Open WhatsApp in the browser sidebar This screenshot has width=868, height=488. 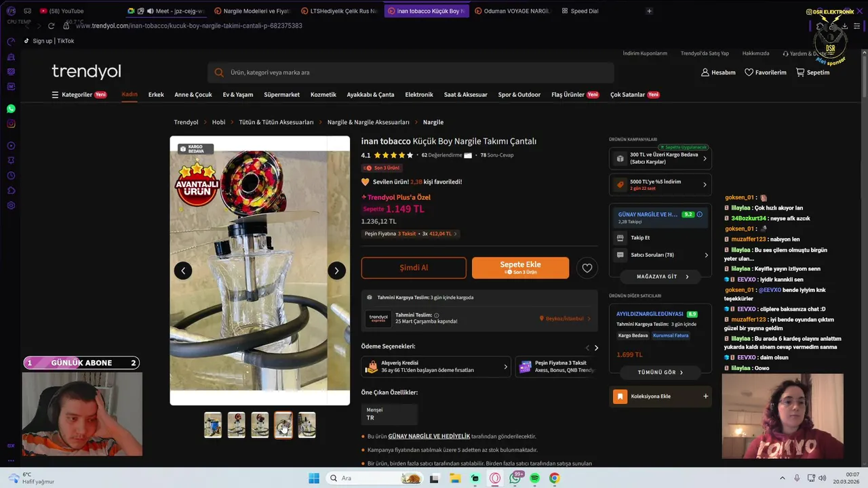coord(11,108)
